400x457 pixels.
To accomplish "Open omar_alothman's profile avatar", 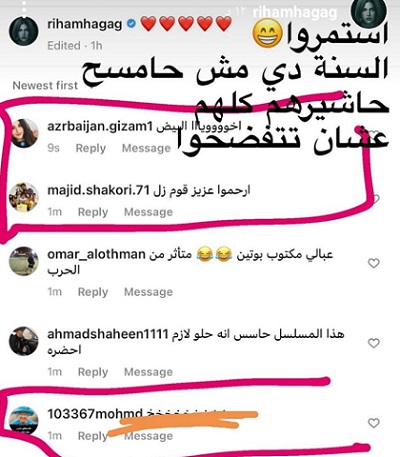I will (x=24, y=261).
